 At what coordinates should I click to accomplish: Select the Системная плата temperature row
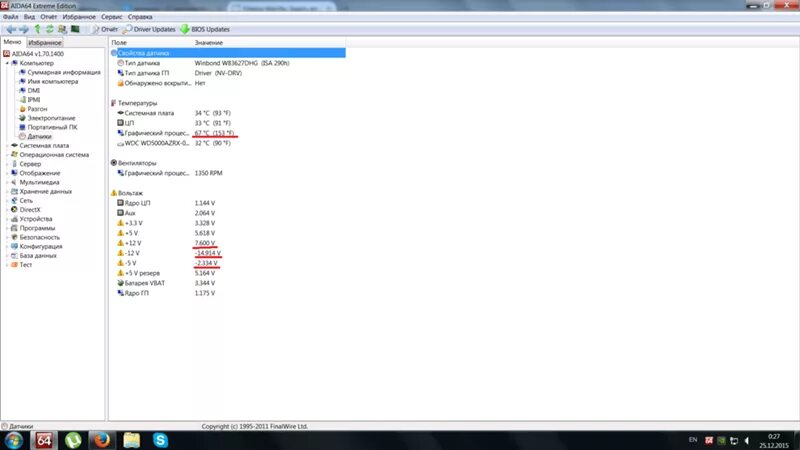tap(228, 113)
